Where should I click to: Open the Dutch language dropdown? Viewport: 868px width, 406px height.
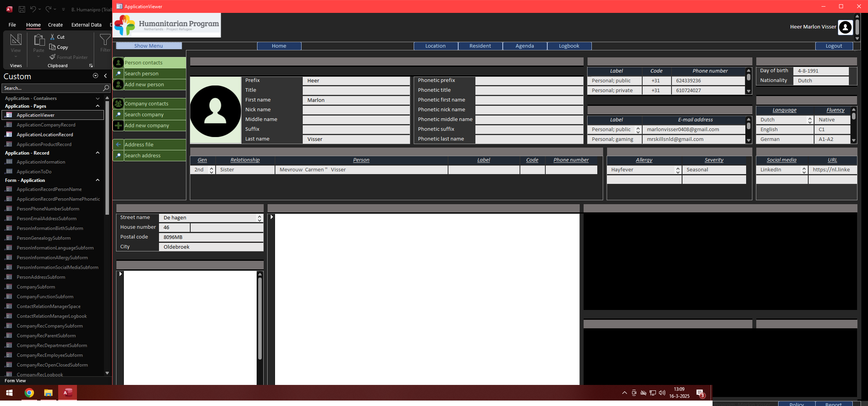[810, 120]
